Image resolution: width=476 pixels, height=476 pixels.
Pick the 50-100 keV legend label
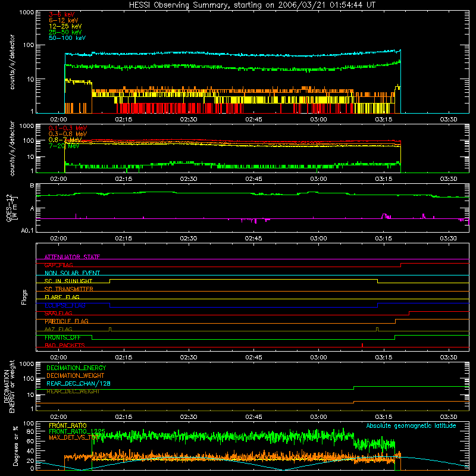click(x=67, y=38)
